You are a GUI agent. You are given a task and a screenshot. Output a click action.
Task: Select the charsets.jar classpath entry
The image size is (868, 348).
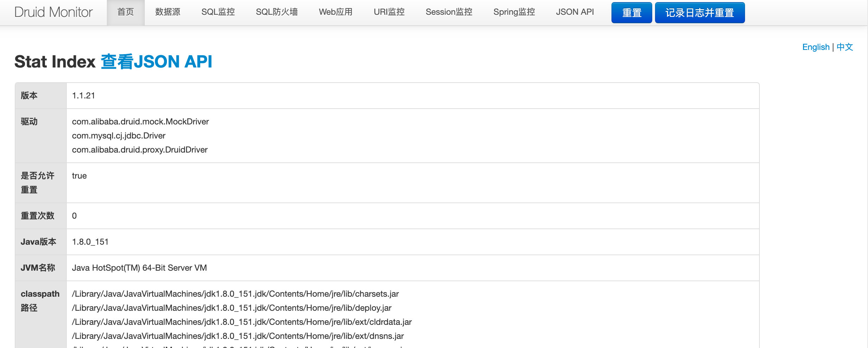tap(235, 294)
